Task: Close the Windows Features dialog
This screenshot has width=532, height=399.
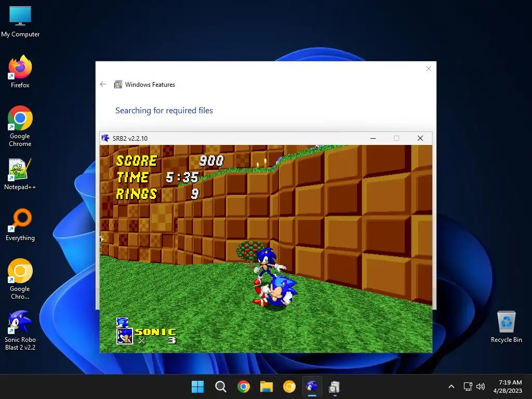Action: pyautogui.click(x=429, y=69)
